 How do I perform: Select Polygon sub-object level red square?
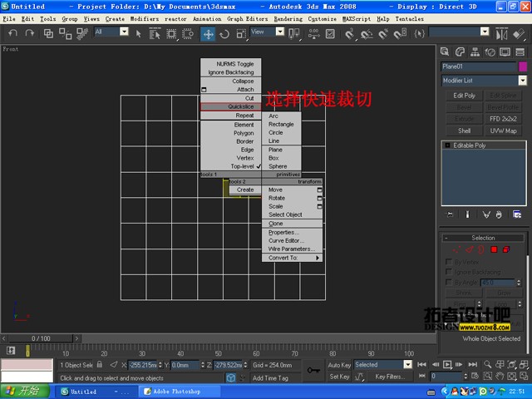[494, 249]
